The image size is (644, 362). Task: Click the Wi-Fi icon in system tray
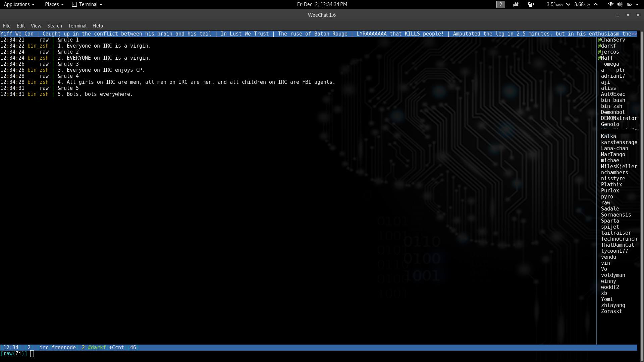(610, 4)
